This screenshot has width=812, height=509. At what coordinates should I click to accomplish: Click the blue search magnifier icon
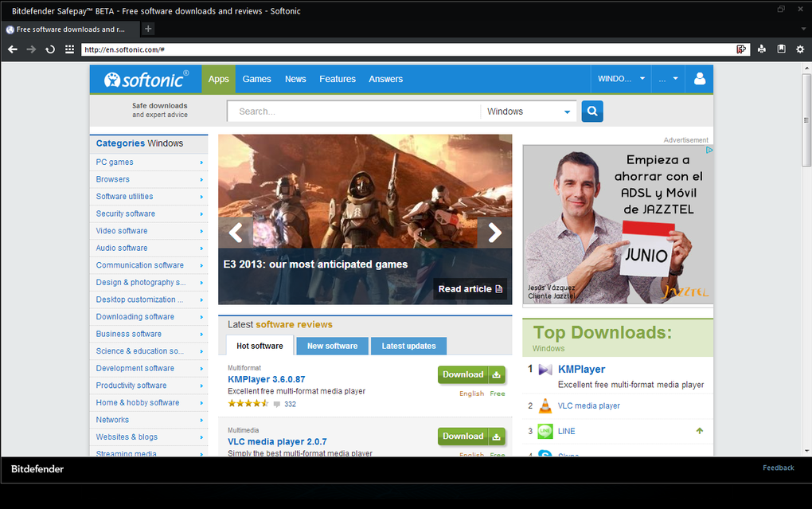point(591,112)
